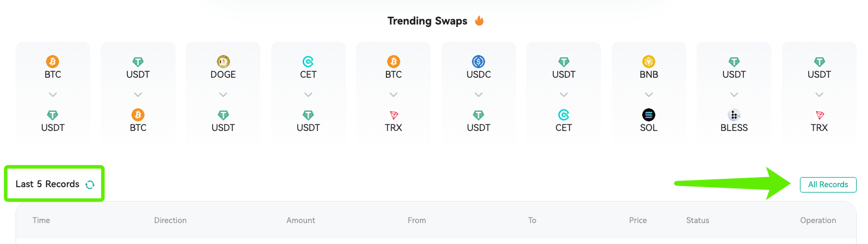Screen dimensions: 868x244
Task: Choose the USDC to USDT swap card
Action: [x=479, y=94]
